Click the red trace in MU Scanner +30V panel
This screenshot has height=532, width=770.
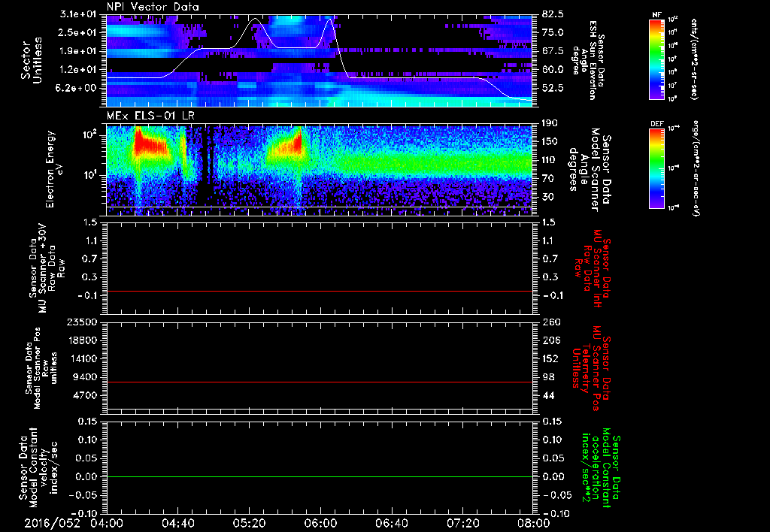click(x=320, y=291)
